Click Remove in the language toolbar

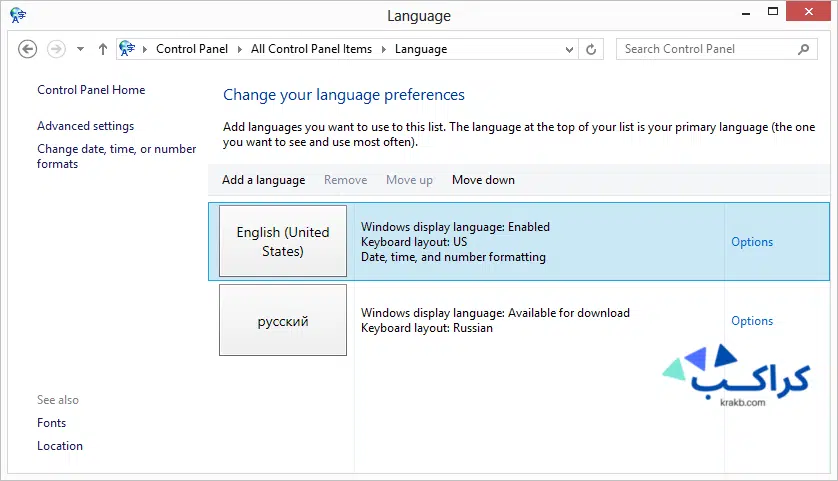[345, 180]
